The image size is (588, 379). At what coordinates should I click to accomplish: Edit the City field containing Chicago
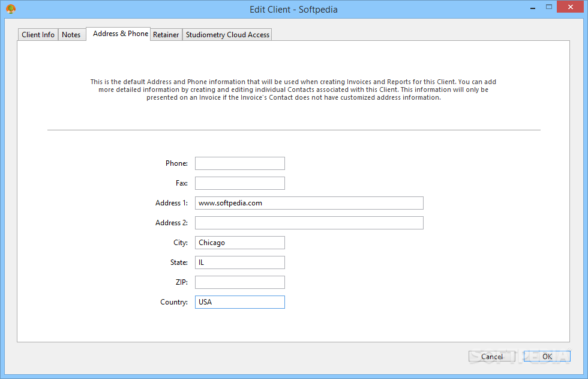[239, 243]
